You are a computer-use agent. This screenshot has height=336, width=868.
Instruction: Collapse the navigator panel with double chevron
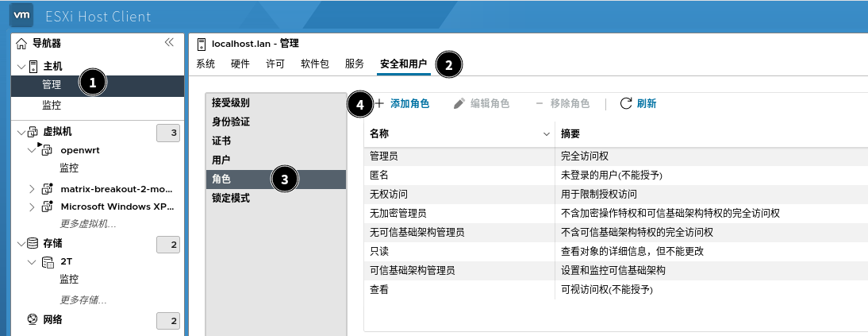point(169,42)
